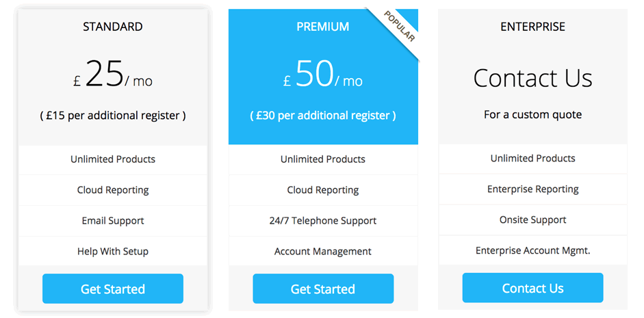Image resolution: width=644 pixels, height=318 pixels.
Task: Select Enterprise Account Mgmt. row
Action: pos(532,250)
